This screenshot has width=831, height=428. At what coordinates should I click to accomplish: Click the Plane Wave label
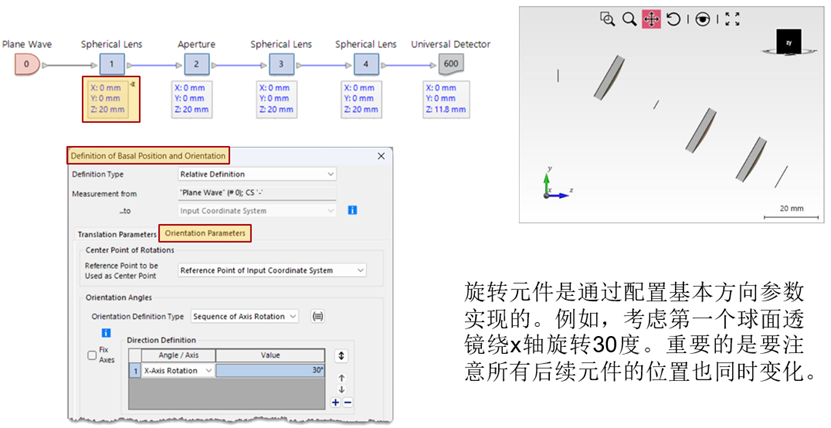pyautogui.click(x=27, y=44)
